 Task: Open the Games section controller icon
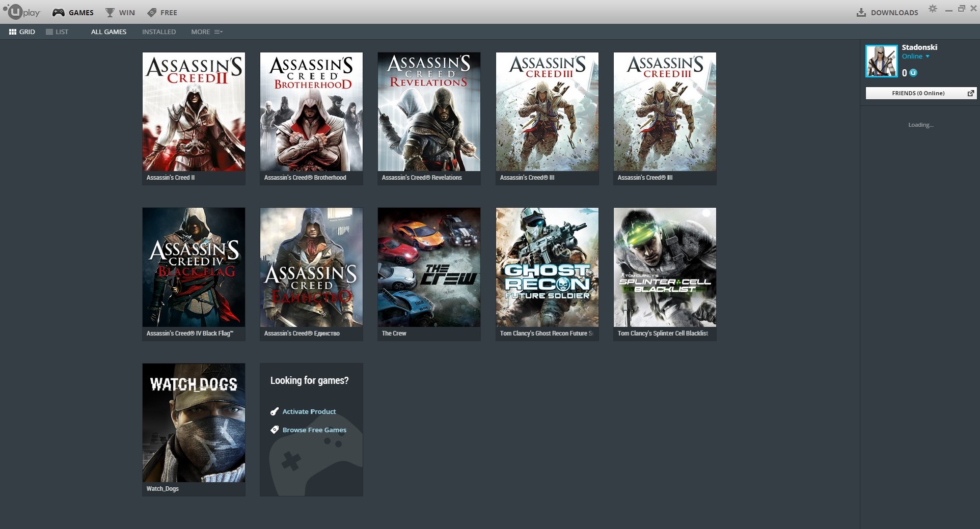click(x=59, y=12)
